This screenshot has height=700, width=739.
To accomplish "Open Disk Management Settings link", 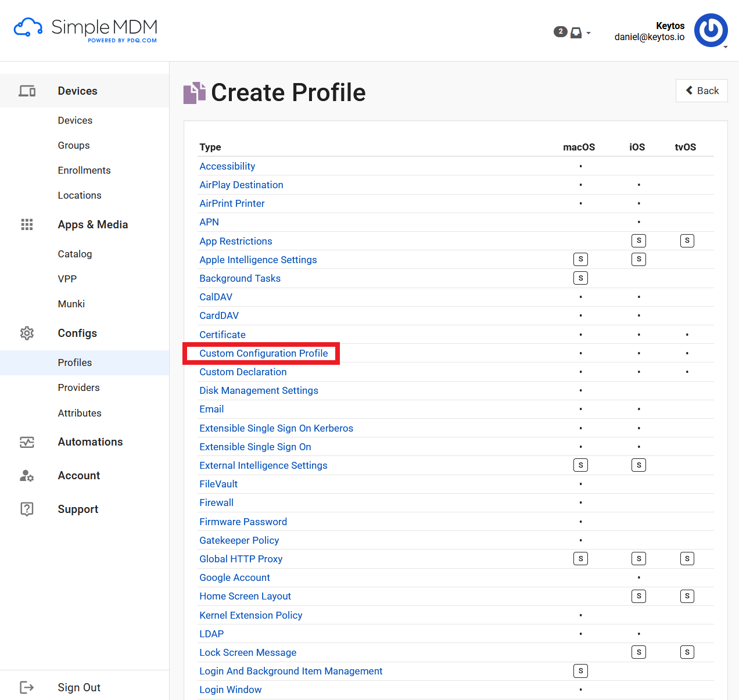I will pos(259,390).
